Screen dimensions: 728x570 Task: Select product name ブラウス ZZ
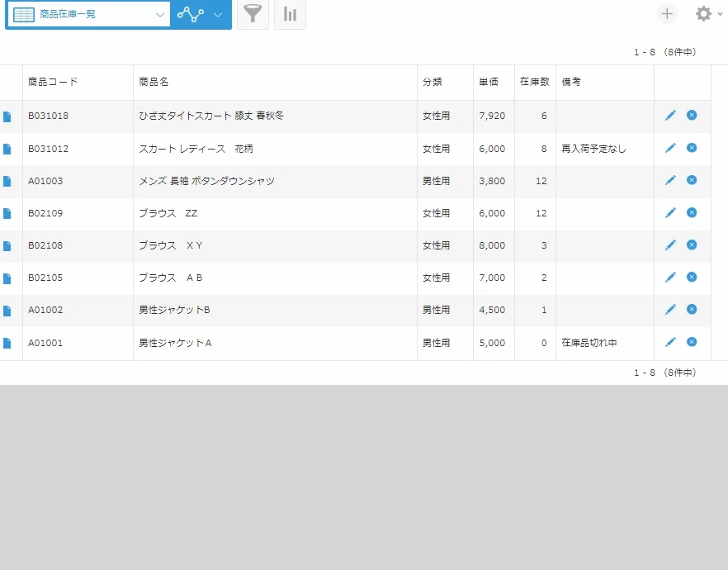(x=168, y=213)
